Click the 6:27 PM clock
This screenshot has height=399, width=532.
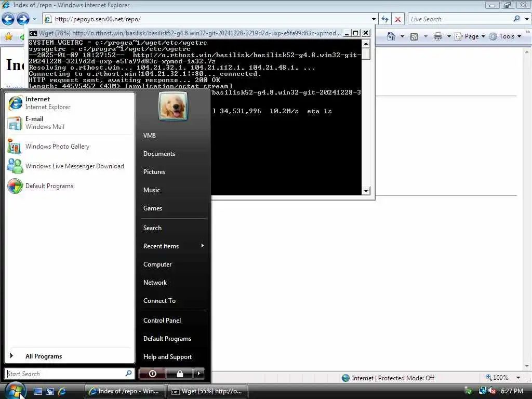(512, 391)
